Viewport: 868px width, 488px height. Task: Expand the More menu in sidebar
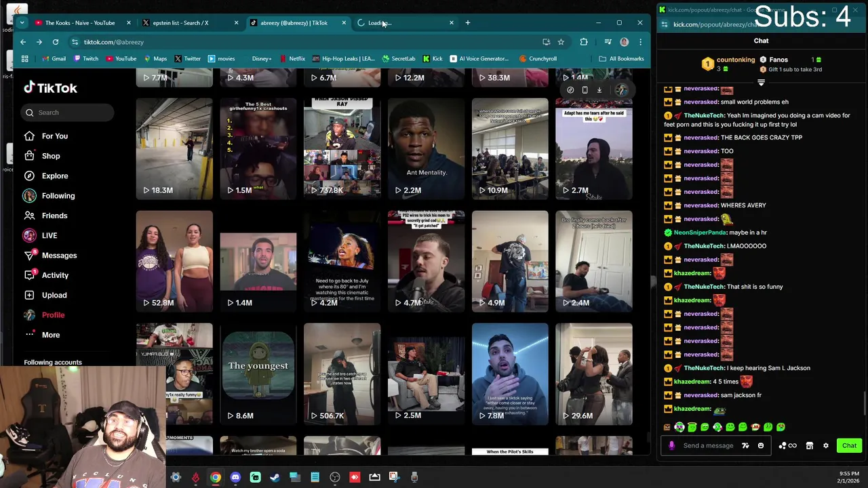pyautogui.click(x=42, y=335)
